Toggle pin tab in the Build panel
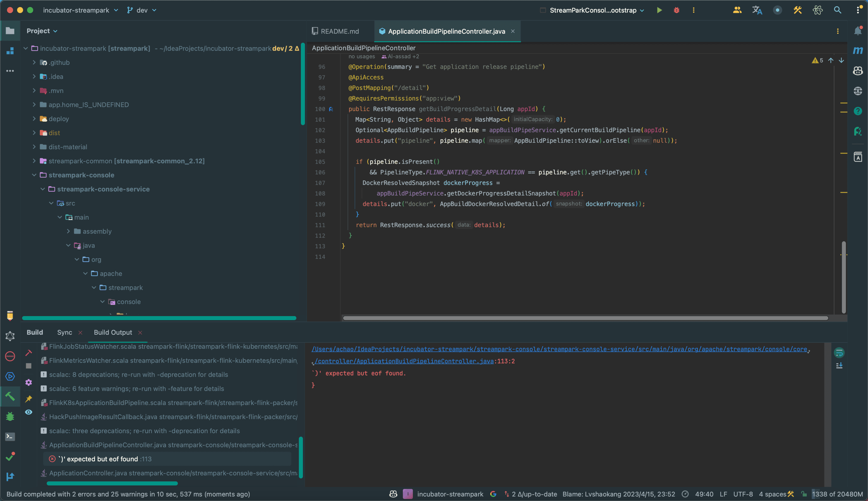Image resolution: width=868 pixels, height=501 pixels. 28,399
